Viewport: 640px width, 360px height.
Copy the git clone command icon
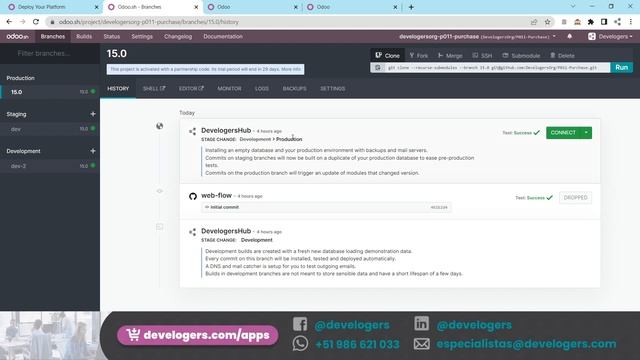click(x=378, y=67)
